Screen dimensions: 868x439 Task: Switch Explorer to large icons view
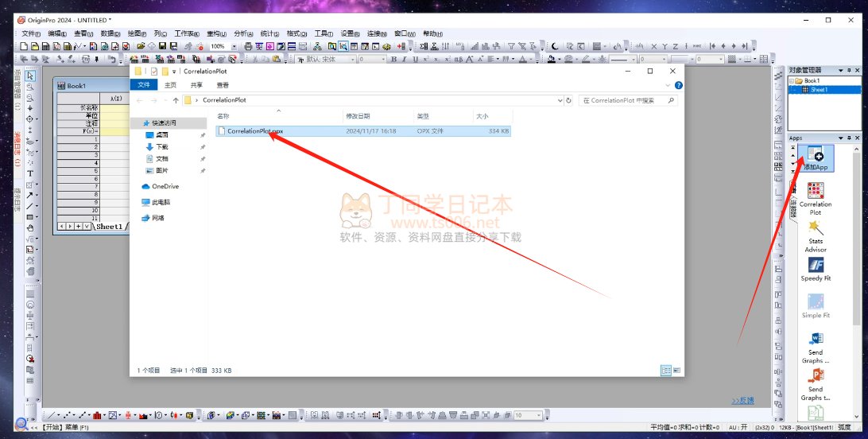(x=676, y=371)
